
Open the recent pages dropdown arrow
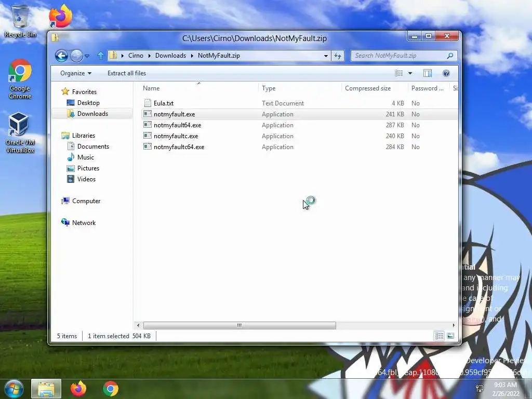pyautogui.click(x=87, y=56)
